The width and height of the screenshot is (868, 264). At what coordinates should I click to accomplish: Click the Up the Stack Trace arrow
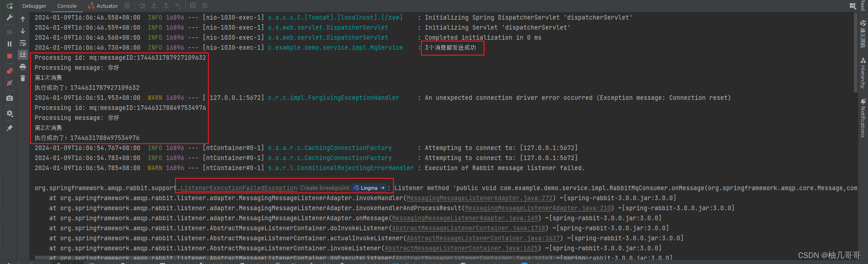point(23,19)
